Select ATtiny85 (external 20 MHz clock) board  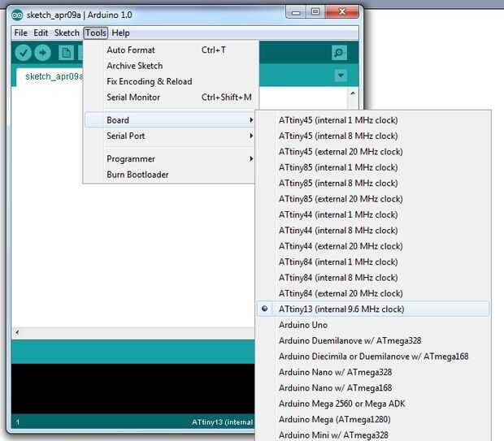click(x=373, y=199)
